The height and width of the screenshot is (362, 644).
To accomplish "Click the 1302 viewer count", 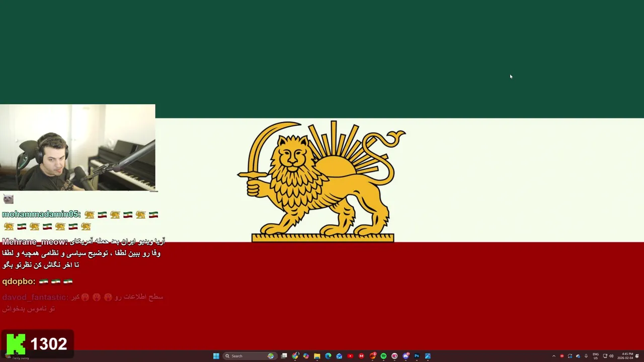I will tap(49, 344).
